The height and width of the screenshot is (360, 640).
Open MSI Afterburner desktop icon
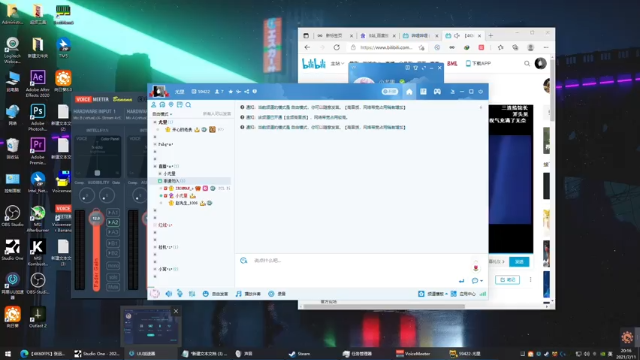(x=38, y=218)
